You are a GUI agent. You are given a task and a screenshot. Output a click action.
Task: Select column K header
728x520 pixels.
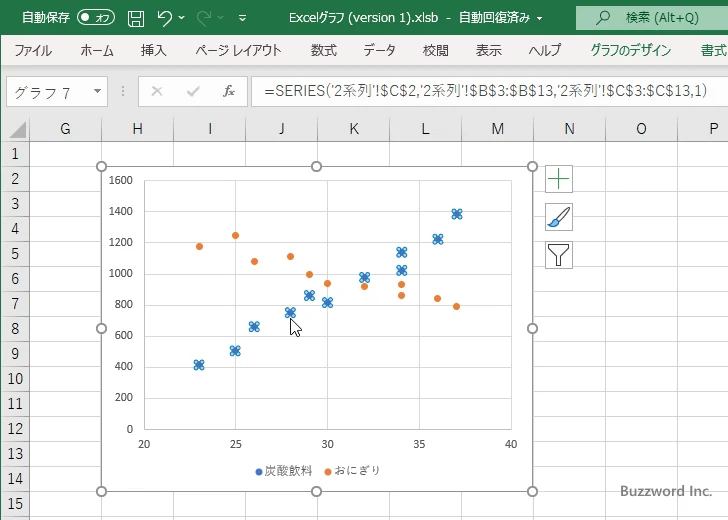(354, 129)
